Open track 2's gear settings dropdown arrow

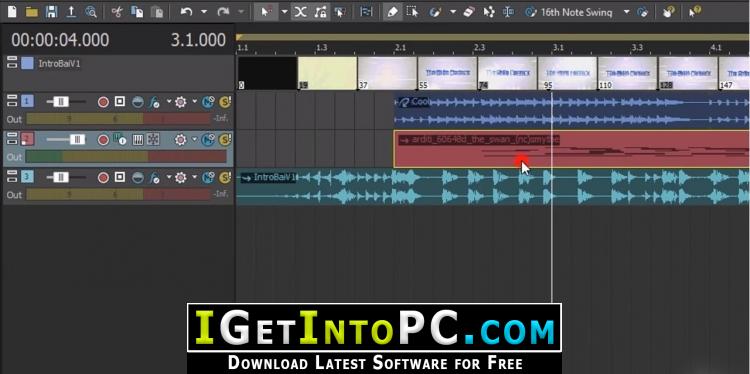(x=194, y=140)
